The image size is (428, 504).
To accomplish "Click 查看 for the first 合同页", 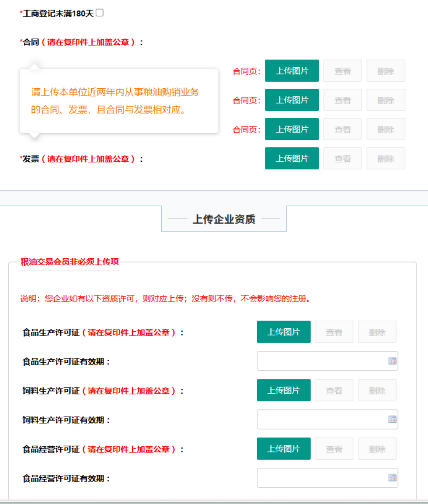I will (x=343, y=71).
